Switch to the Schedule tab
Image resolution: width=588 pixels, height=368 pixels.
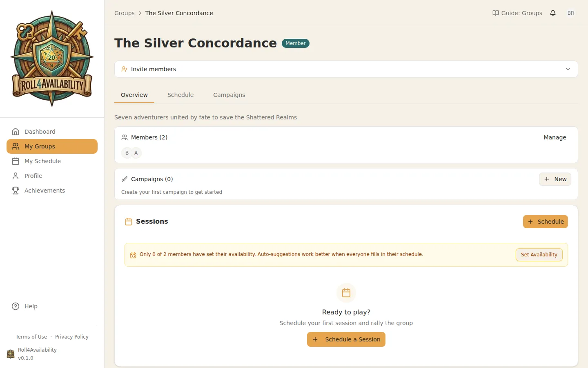click(180, 95)
